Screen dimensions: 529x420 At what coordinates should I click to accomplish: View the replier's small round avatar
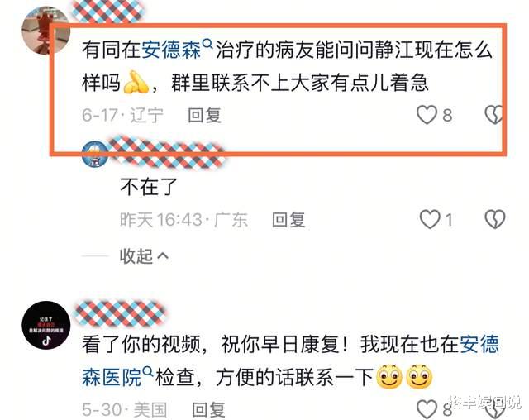(95, 154)
